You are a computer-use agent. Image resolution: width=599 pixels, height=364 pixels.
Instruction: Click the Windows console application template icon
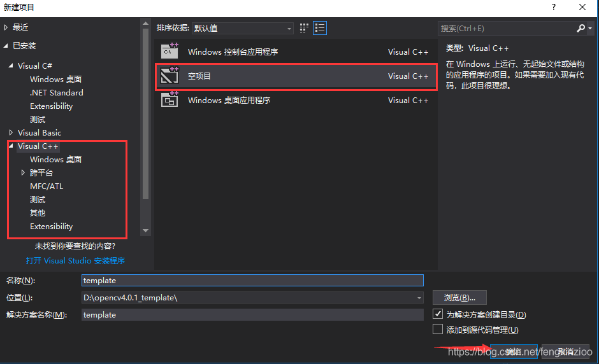(170, 52)
